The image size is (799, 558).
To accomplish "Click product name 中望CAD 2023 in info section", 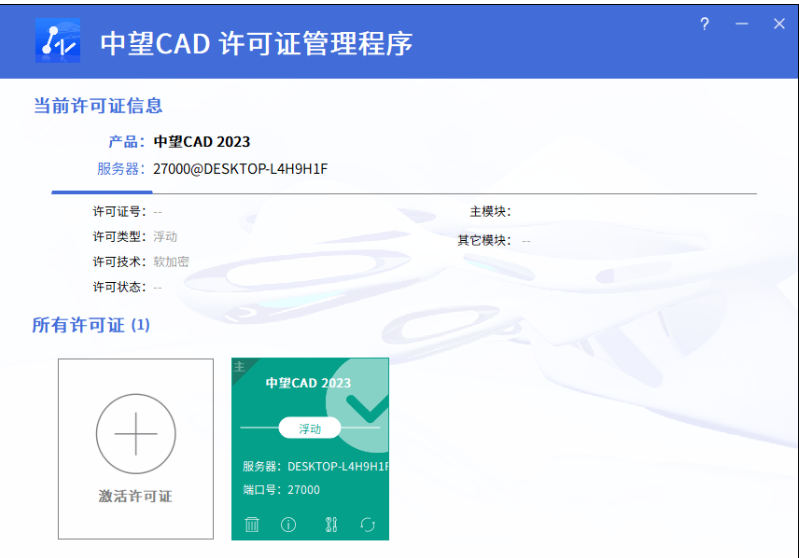I will [202, 142].
